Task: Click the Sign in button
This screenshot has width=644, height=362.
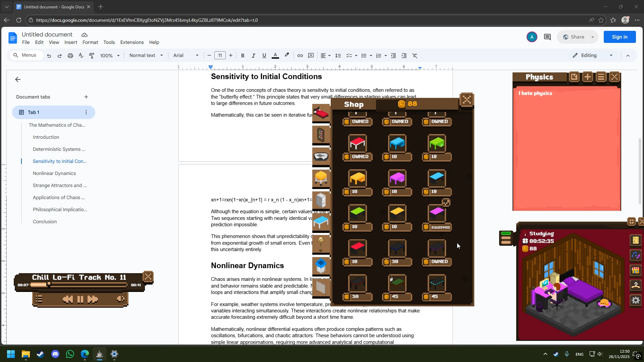Action: click(619, 37)
